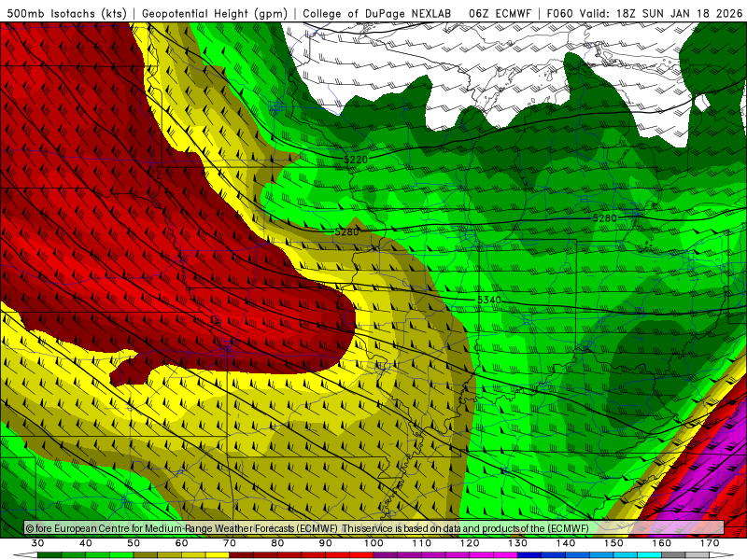Click the 30 kts legend label

pos(37,543)
